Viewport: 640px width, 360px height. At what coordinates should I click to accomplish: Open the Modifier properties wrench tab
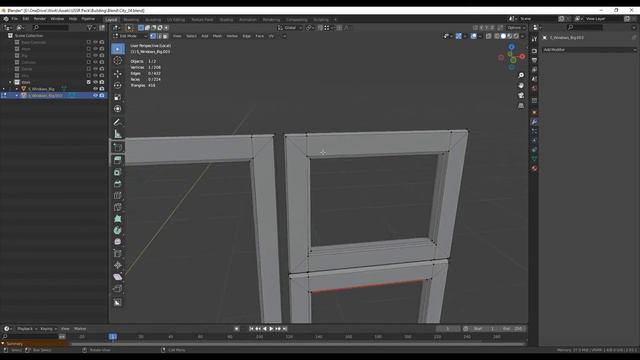534,122
